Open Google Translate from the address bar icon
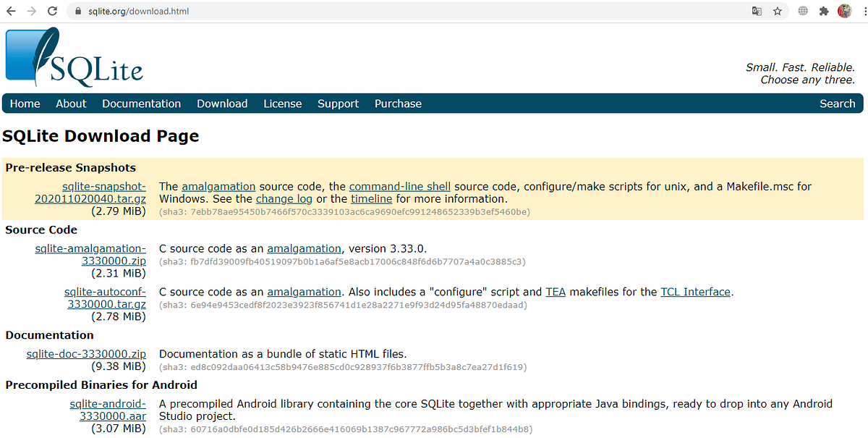This screenshot has width=868, height=438. click(757, 11)
